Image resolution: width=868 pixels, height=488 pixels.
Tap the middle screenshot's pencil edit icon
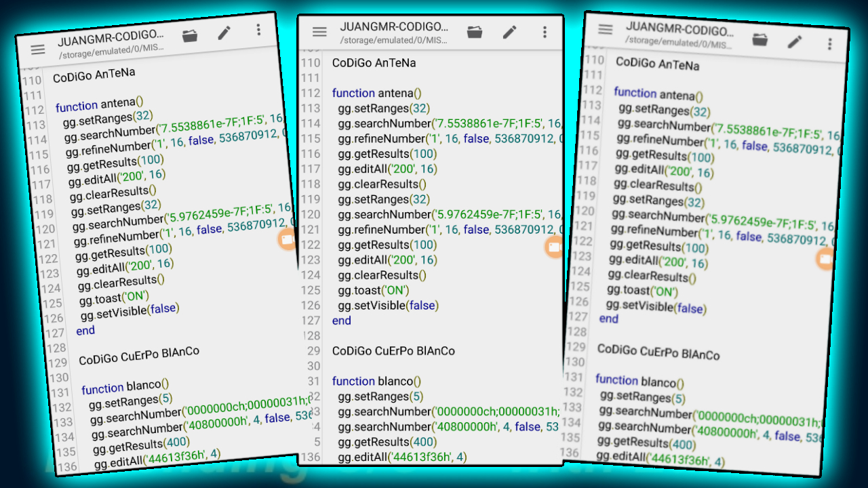coord(509,31)
